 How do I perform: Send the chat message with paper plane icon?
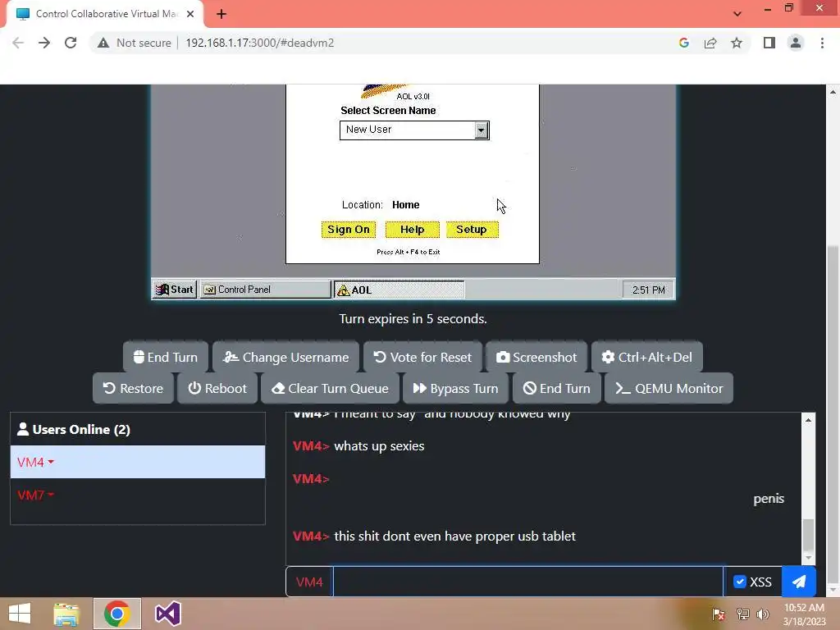click(799, 582)
